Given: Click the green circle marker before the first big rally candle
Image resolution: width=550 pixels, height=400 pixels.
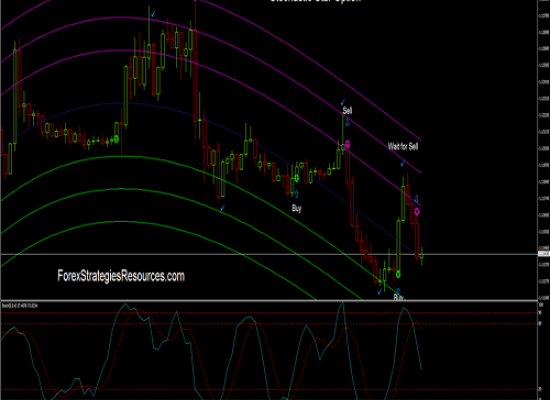Looking at the screenshot, I should (116, 139).
